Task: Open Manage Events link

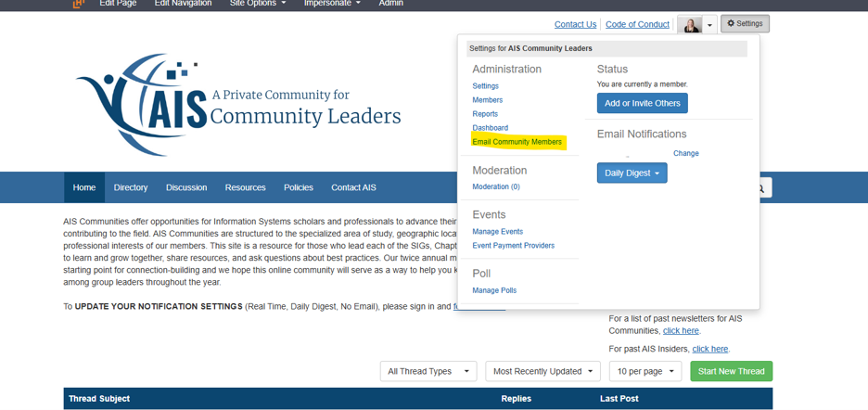Action: tap(497, 232)
